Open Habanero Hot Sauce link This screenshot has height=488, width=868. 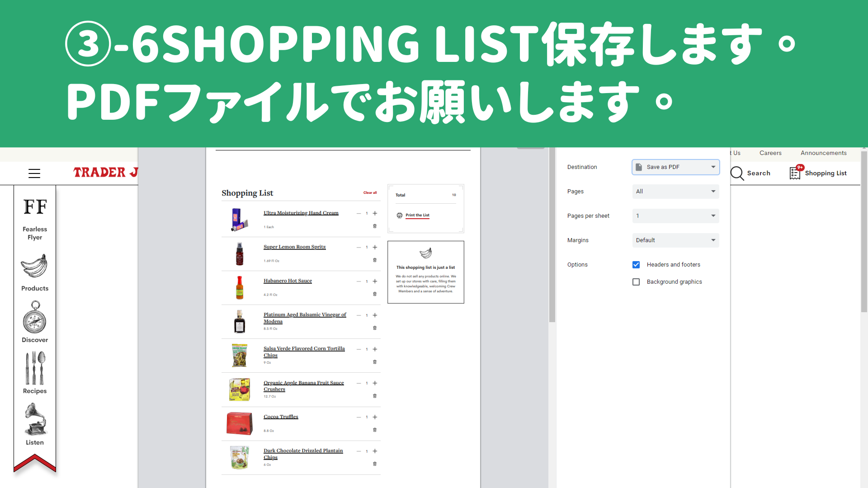point(288,281)
